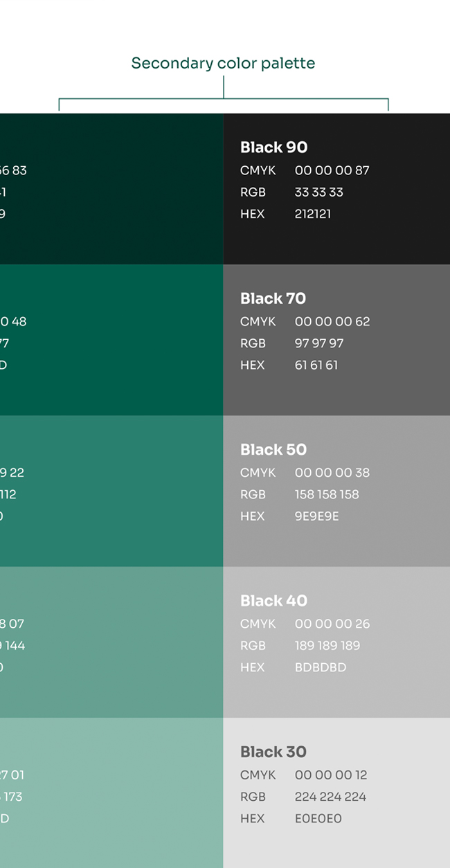Select the Black 70 title text
Viewport: 450px width, 868px height.
(273, 298)
